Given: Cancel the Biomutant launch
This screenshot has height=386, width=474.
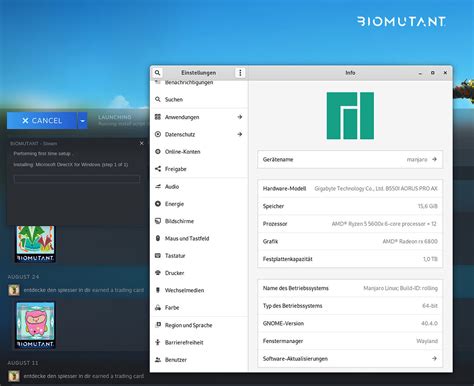Looking at the screenshot, I should (42, 120).
